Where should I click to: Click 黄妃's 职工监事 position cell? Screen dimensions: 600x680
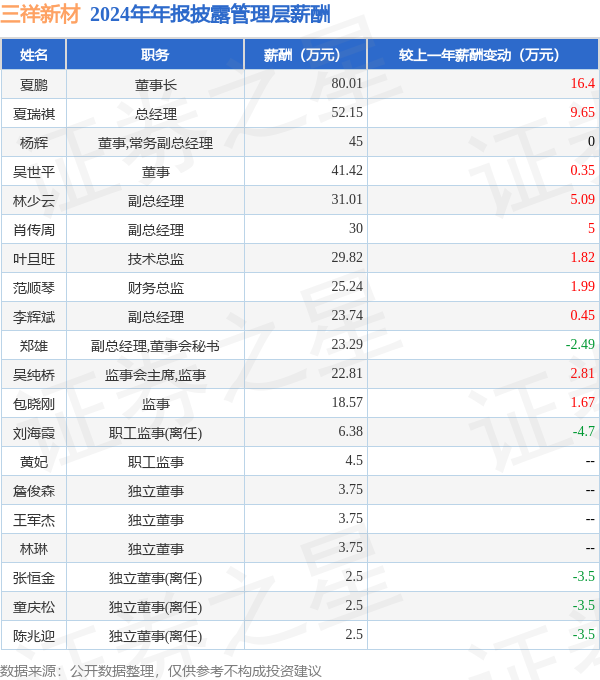[x=156, y=462]
